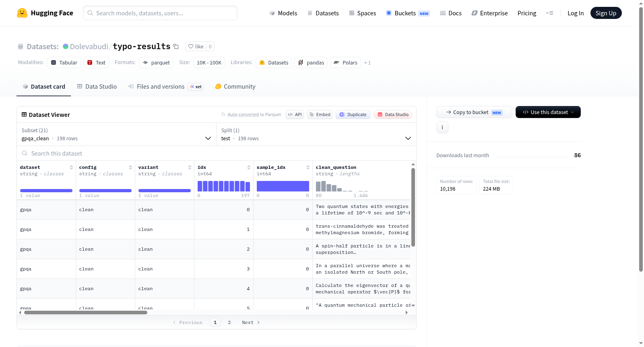
Task: Select the 'Two quantum states' question cell
Action: pyautogui.click(x=362, y=210)
